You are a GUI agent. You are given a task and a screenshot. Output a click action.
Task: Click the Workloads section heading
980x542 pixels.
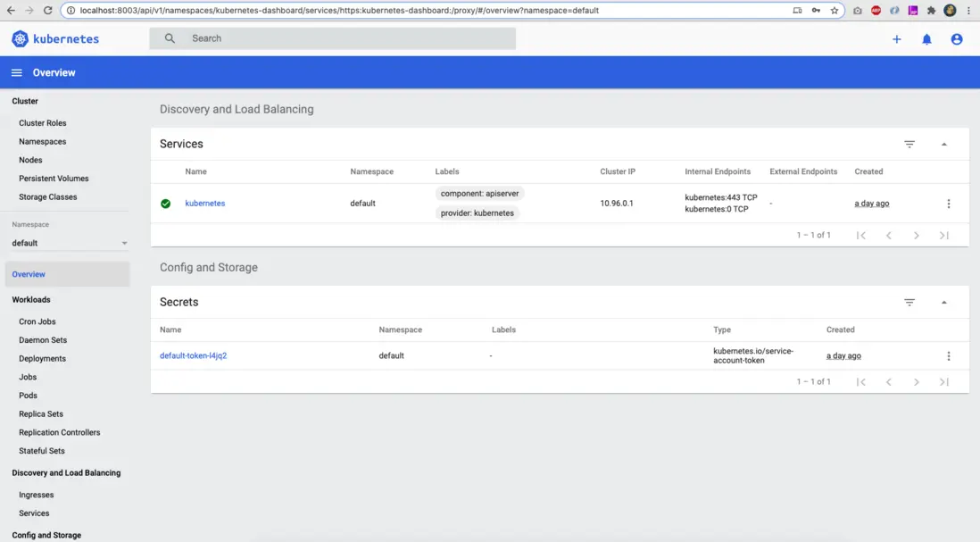(31, 300)
